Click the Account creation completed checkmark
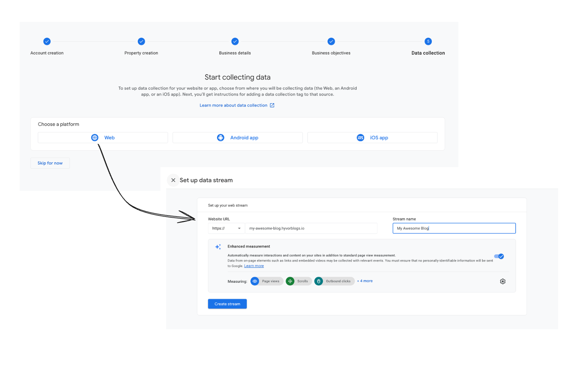This screenshot has height=368, width=588. [47, 41]
